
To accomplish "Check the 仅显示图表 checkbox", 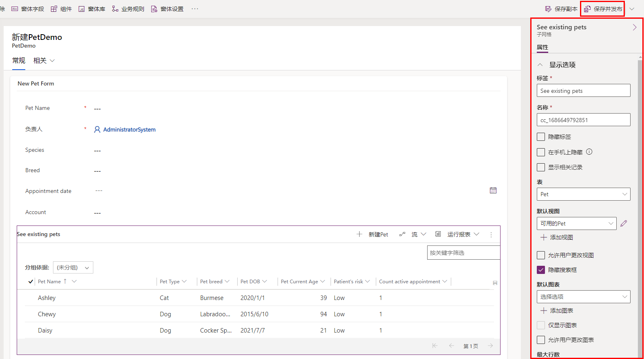I will 541,325.
